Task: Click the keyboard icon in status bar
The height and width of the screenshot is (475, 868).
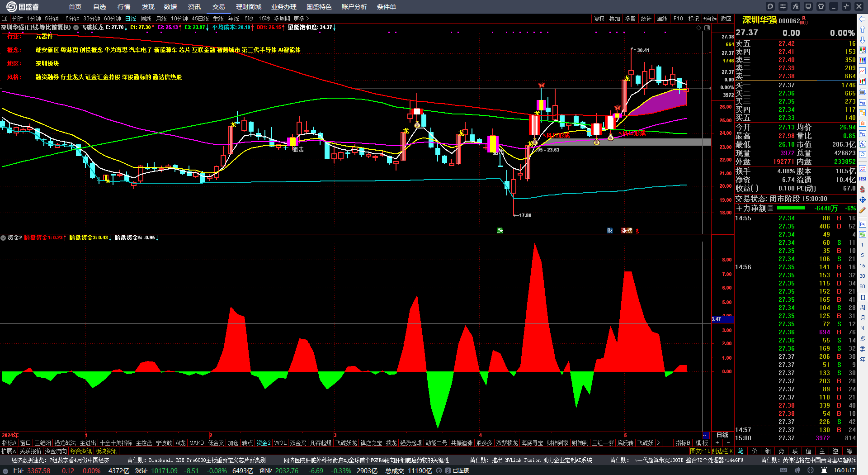Action: coord(783,470)
